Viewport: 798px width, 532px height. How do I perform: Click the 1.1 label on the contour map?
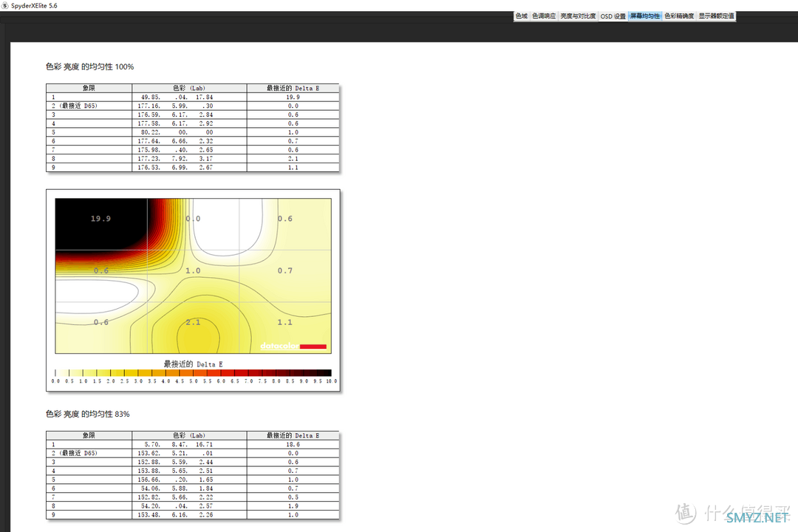[285, 322]
